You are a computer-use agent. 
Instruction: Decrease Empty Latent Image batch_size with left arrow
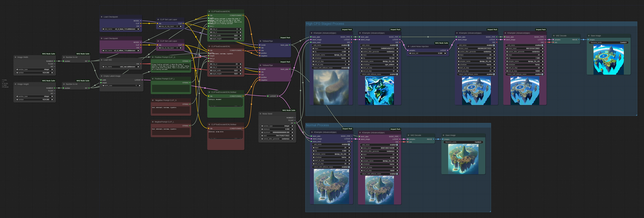pyautogui.click(x=103, y=85)
